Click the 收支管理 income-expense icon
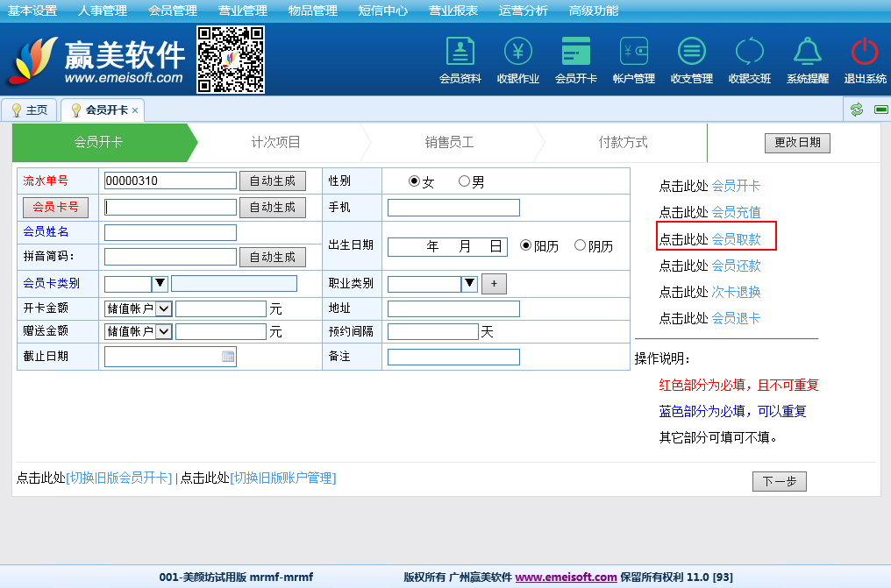The image size is (891, 588). [691, 53]
